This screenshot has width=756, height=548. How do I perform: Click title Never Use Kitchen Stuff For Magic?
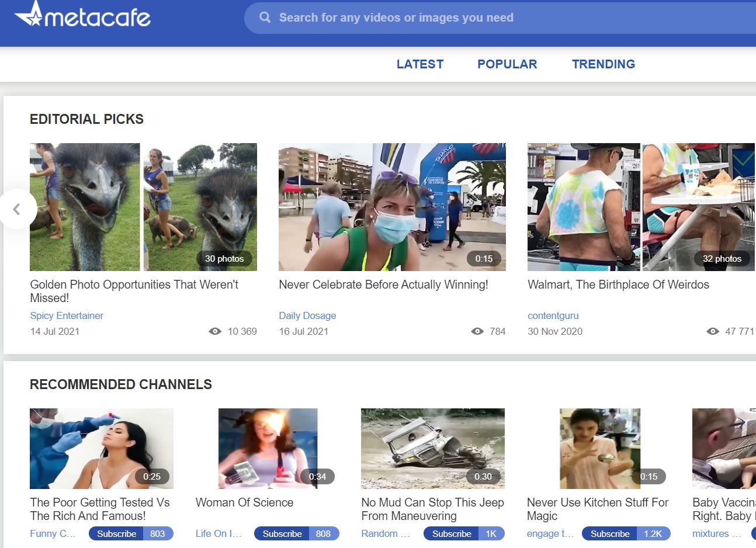coord(597,509)
